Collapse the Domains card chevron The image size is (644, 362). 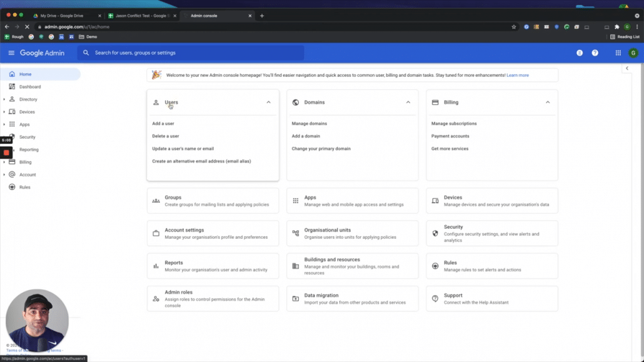point(408,103)
